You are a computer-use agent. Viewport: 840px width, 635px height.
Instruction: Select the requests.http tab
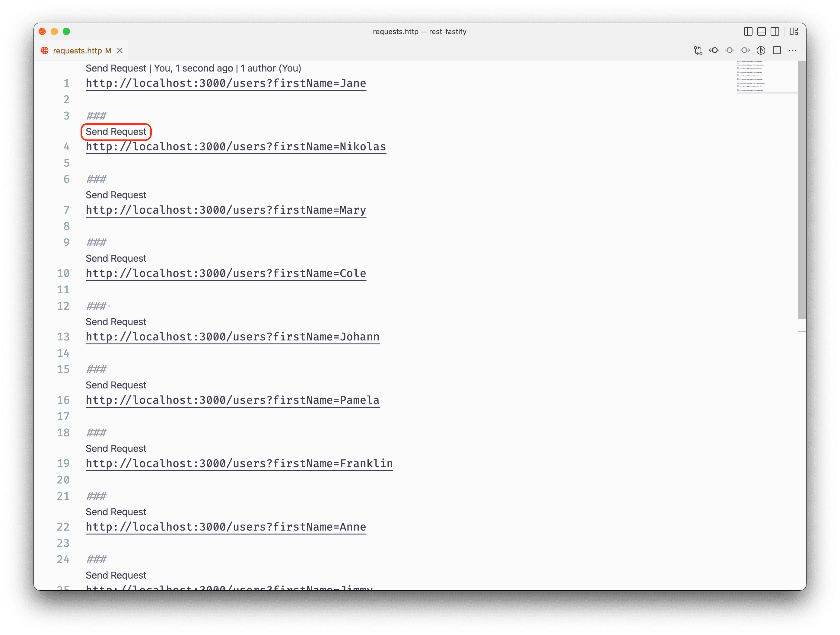[x=78, y=50]
